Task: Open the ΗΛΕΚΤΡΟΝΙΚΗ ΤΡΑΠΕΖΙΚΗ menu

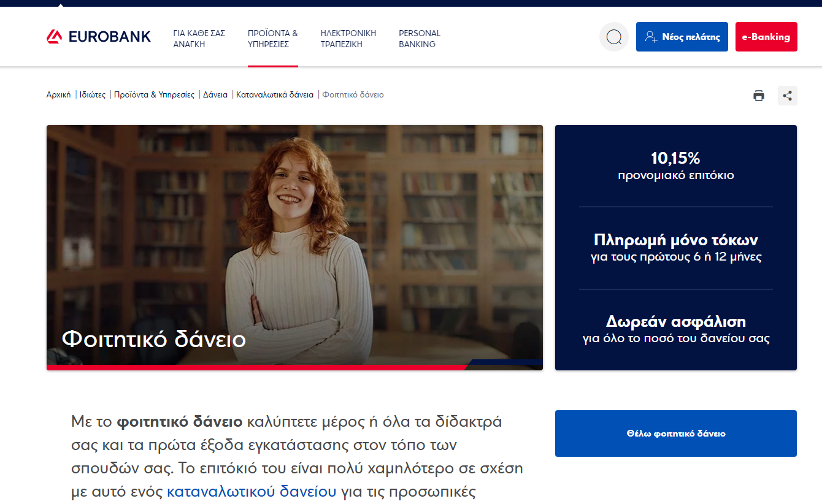Action: point(347,39)
